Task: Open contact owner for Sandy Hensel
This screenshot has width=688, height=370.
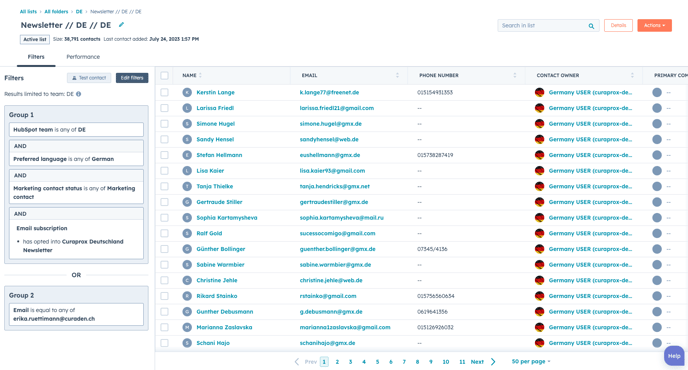Action: 590,140
